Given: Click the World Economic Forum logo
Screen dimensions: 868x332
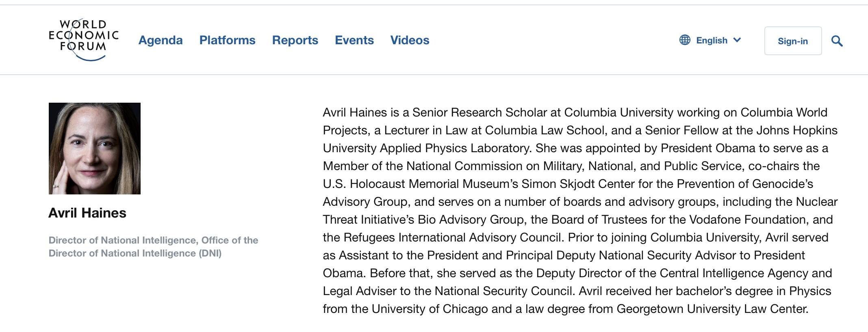Looking at the screenshot, I should coord(84,40).
